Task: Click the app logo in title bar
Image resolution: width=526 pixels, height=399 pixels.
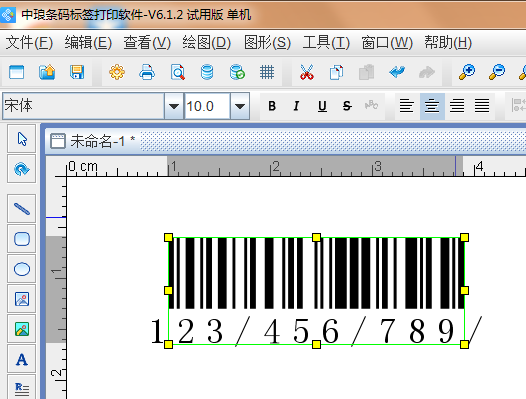Action: tap(7, 15)
